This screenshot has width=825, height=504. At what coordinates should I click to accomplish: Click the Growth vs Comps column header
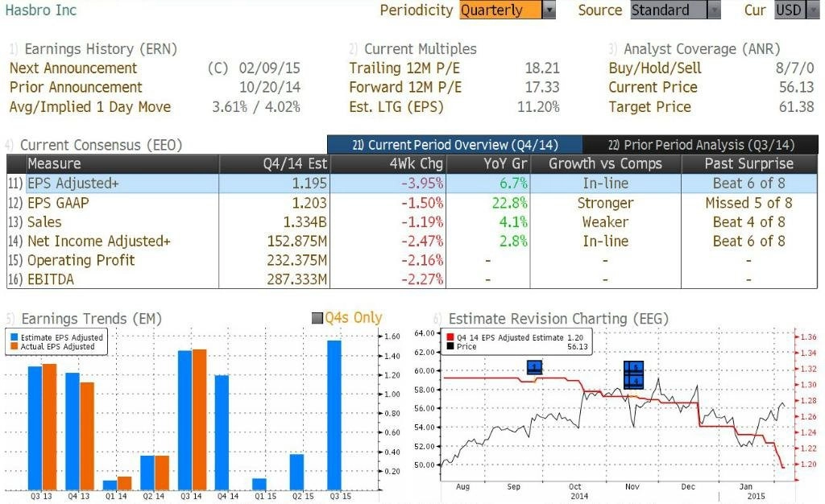coord(606,163)
